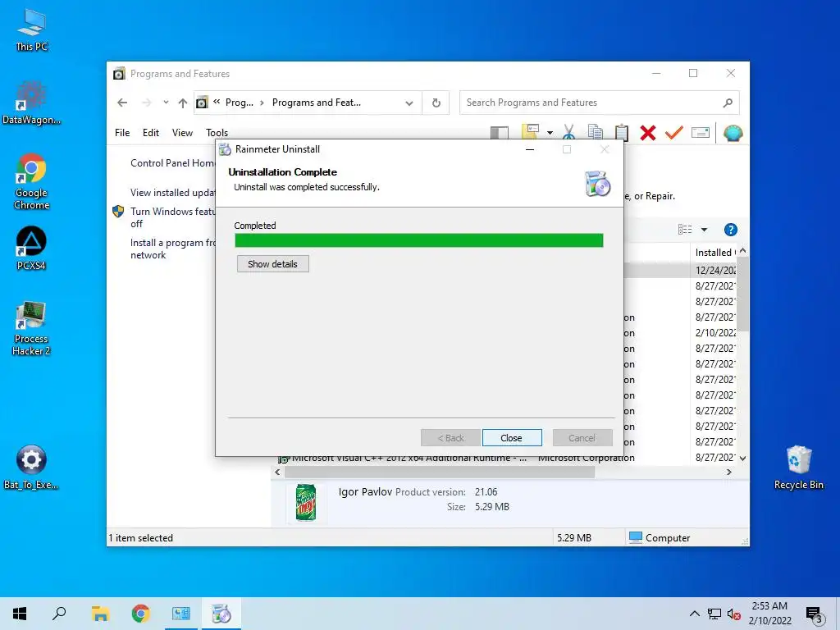Click the view options icon in list

click(x=685, y=230)
